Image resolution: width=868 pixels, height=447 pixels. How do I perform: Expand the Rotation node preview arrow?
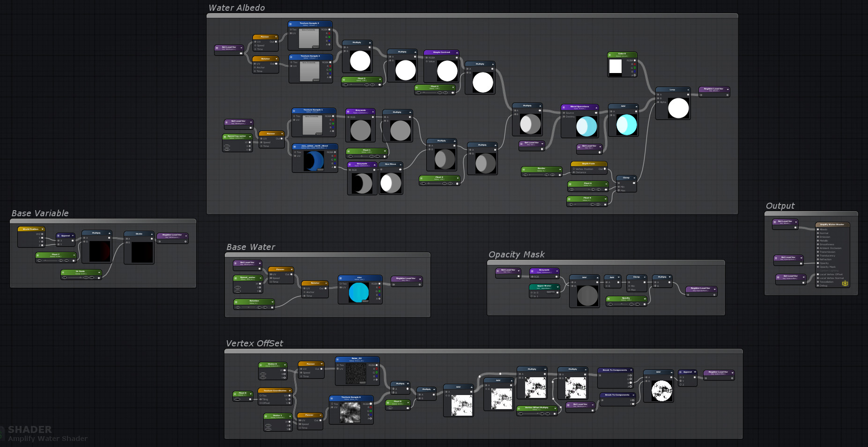pyautogui.click(x=272, y=301)
